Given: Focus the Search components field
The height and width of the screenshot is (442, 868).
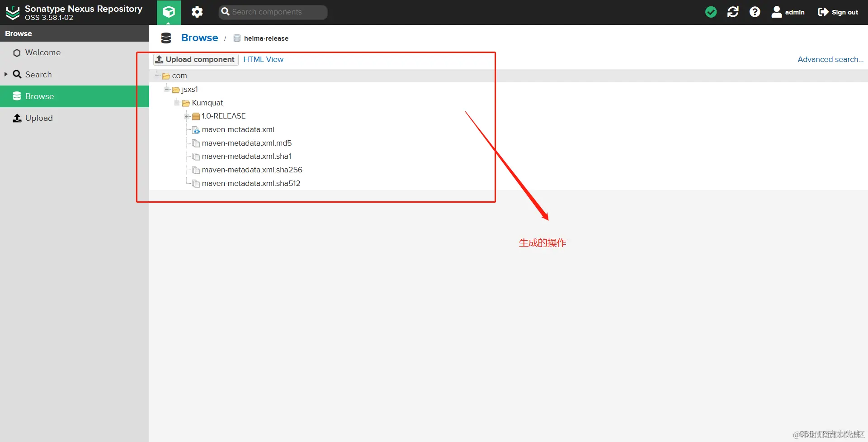Looking at the screenshot, I should point(273,12).
